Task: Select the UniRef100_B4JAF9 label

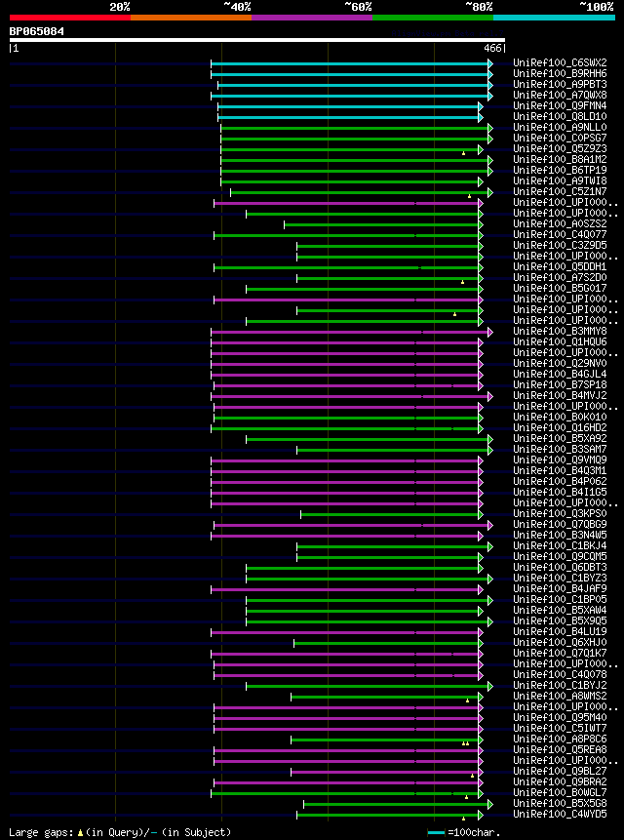Action: point(560,588)
